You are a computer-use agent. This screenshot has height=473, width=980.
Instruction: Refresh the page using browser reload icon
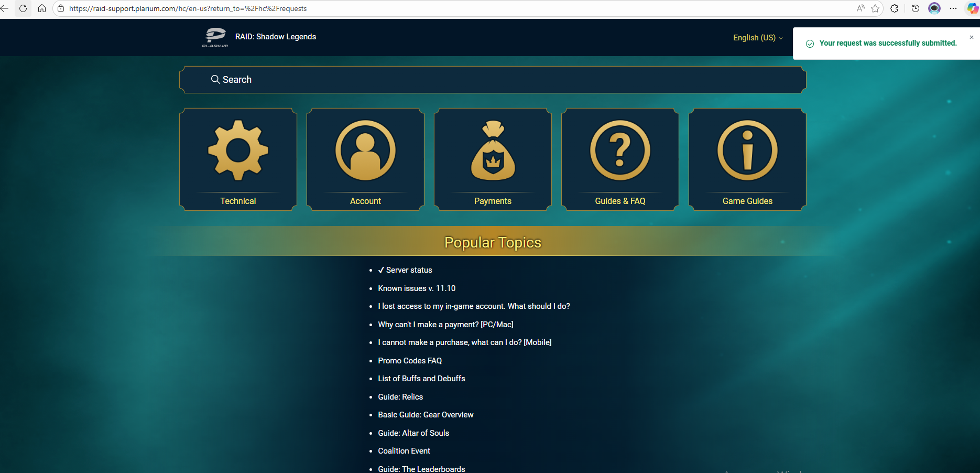coord(23,8)
